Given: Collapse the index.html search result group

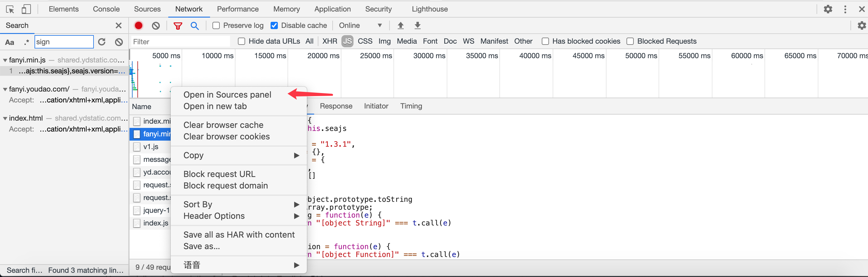Looking at the screenshot, I should (5, 118).
